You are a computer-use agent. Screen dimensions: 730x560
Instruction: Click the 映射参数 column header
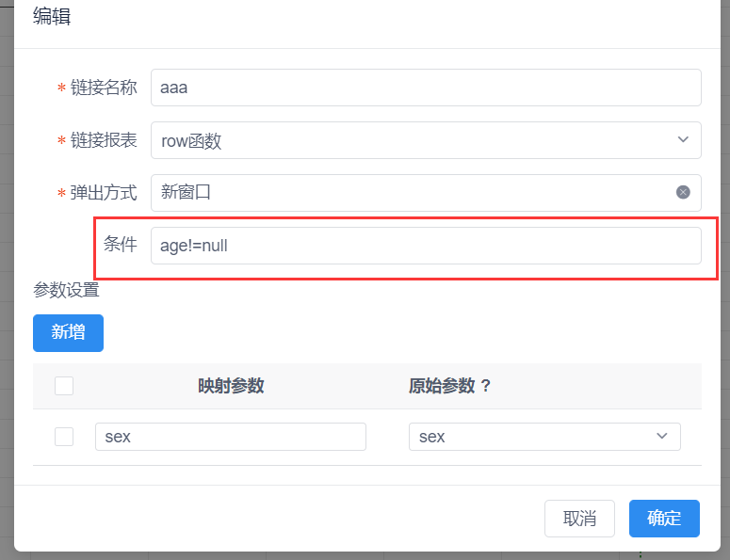coord(231,386)
